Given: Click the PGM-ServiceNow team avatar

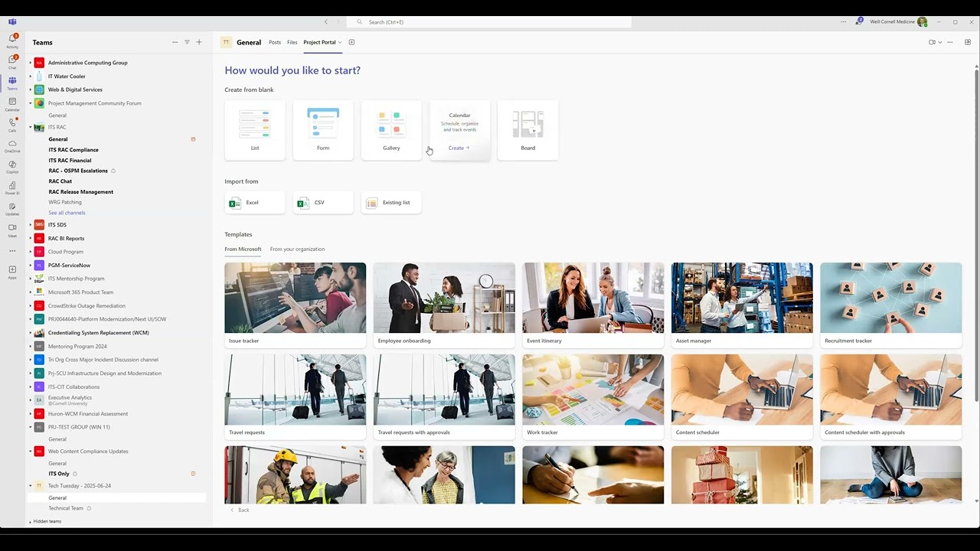Looking at the screenshot, I should [39, 266].
